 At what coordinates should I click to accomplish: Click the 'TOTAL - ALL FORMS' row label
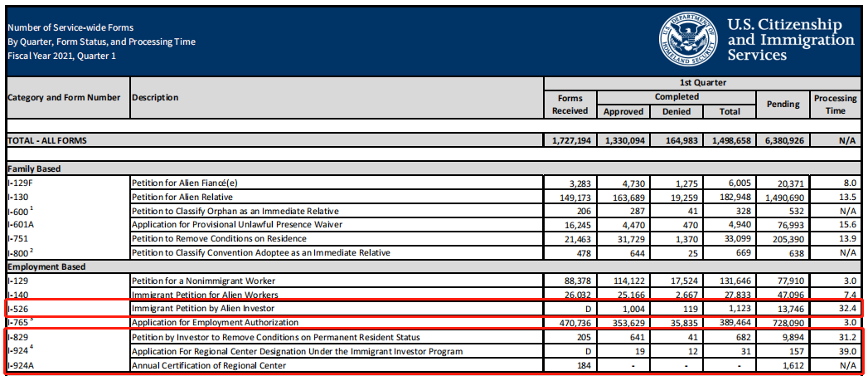(x=47, y=141)
